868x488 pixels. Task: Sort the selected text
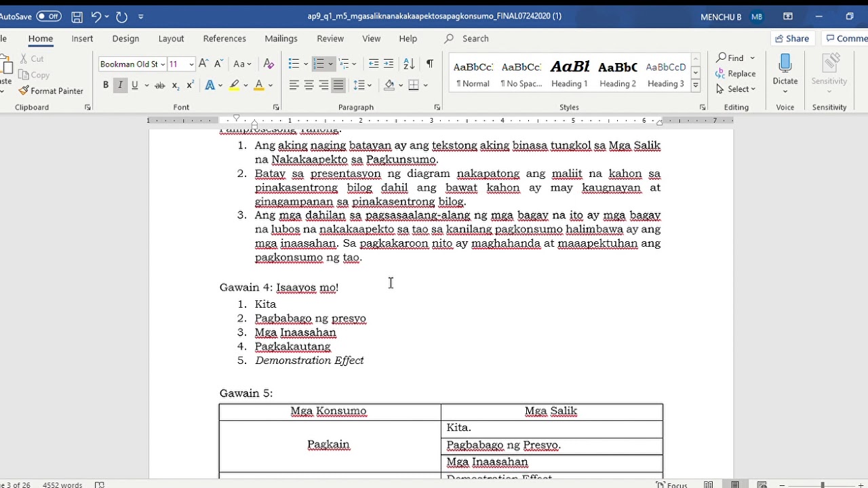tap(409, 64)
